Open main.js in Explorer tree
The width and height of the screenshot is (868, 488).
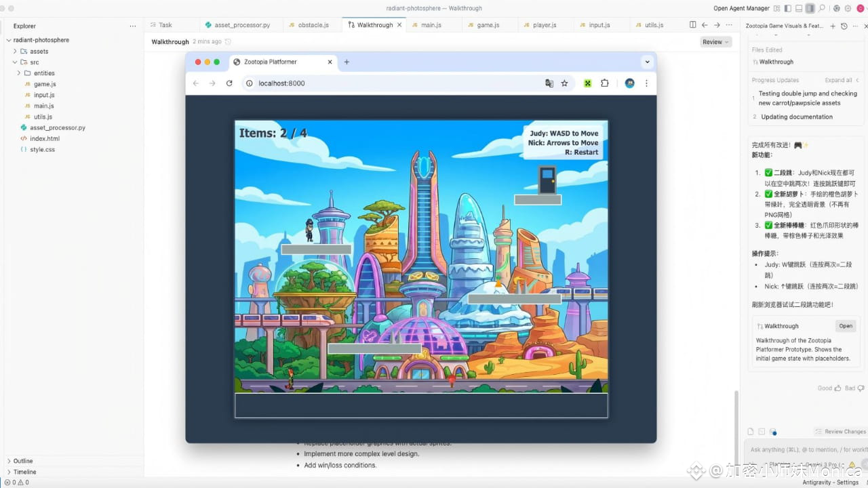[44, 106]
